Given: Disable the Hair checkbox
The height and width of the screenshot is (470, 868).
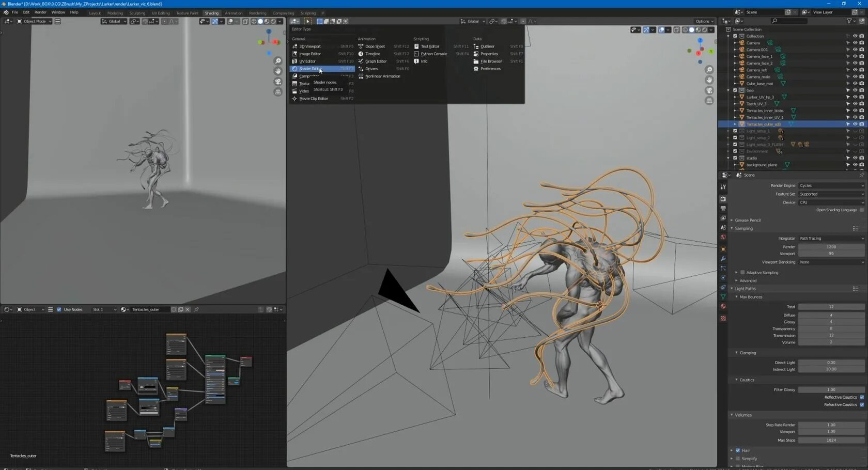Looking at the screenshot, I should [738, 450].
